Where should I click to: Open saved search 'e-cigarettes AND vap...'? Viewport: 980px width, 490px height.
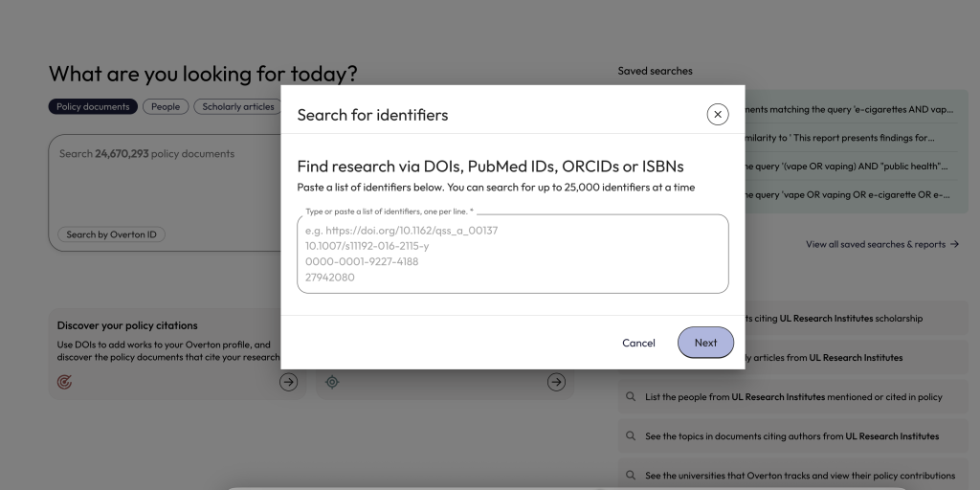click(847, 110)
